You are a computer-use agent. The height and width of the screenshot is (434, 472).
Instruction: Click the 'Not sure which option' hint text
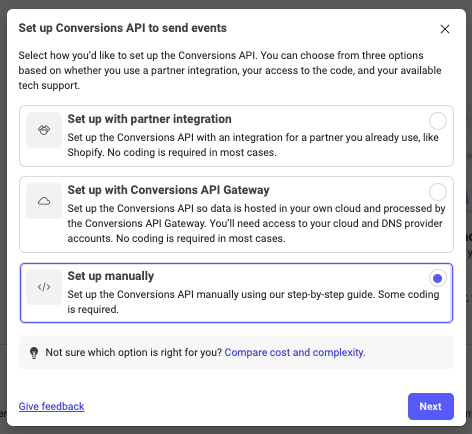coord(134,352)
